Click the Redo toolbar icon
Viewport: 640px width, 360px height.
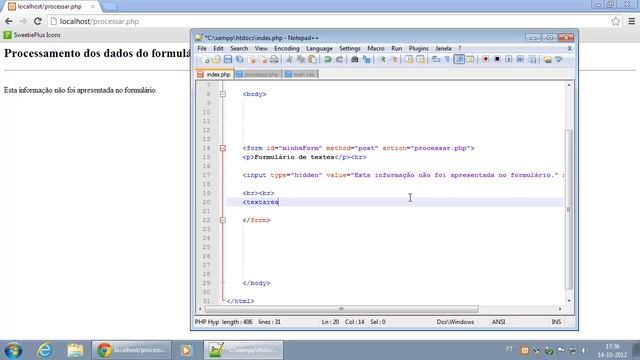[339, 60]
